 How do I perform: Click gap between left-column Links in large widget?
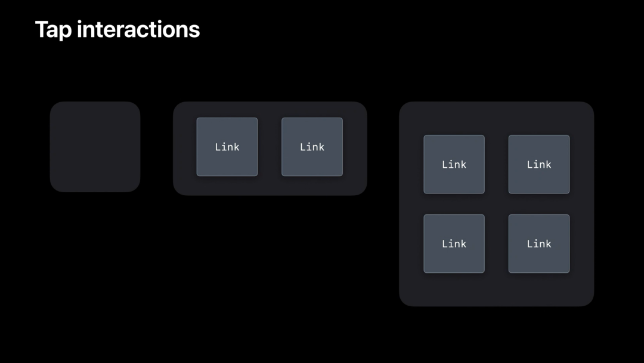point(454,204)
